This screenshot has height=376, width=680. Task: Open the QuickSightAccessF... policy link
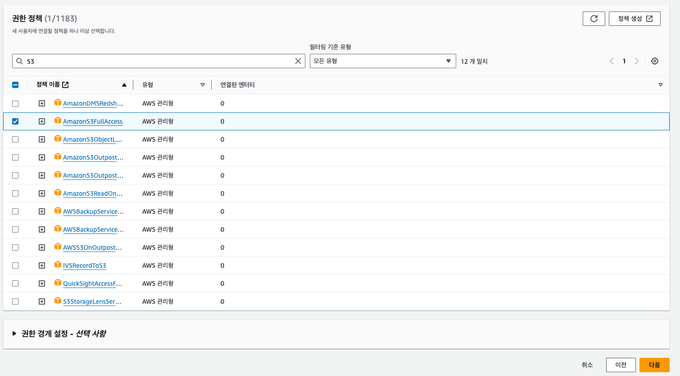93,284
